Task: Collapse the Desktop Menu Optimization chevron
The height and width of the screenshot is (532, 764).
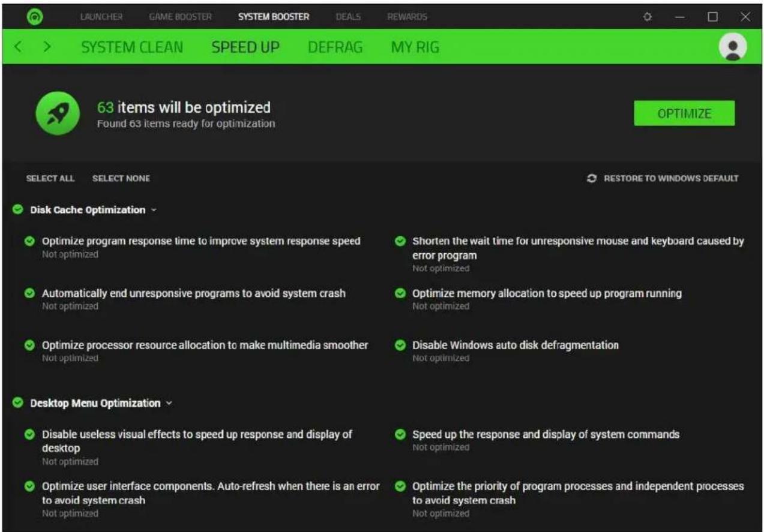Action: tap(169, 404)
